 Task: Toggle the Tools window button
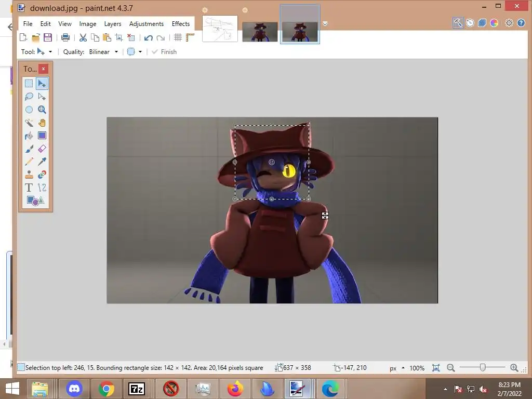pyautogui.click(x=458, y=23)
